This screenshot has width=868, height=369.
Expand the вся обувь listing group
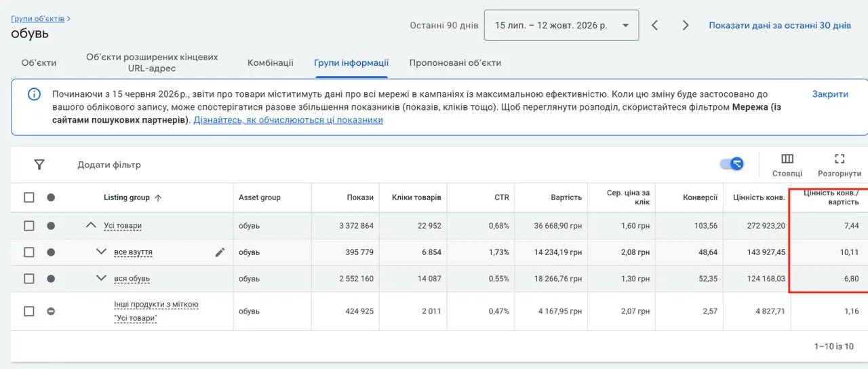click(102, 277)
